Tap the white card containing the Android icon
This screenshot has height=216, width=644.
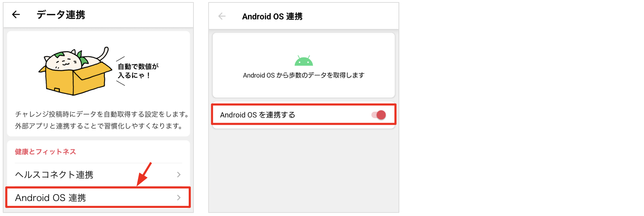pyautogui.click(x=304, y=65)
